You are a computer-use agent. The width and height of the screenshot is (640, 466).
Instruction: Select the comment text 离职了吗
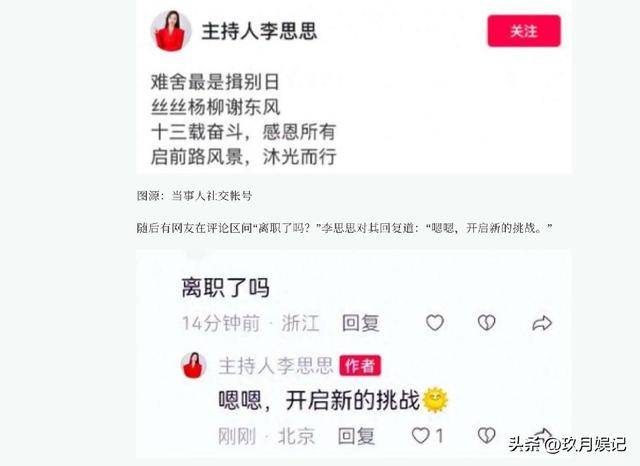tap(225, 288)
